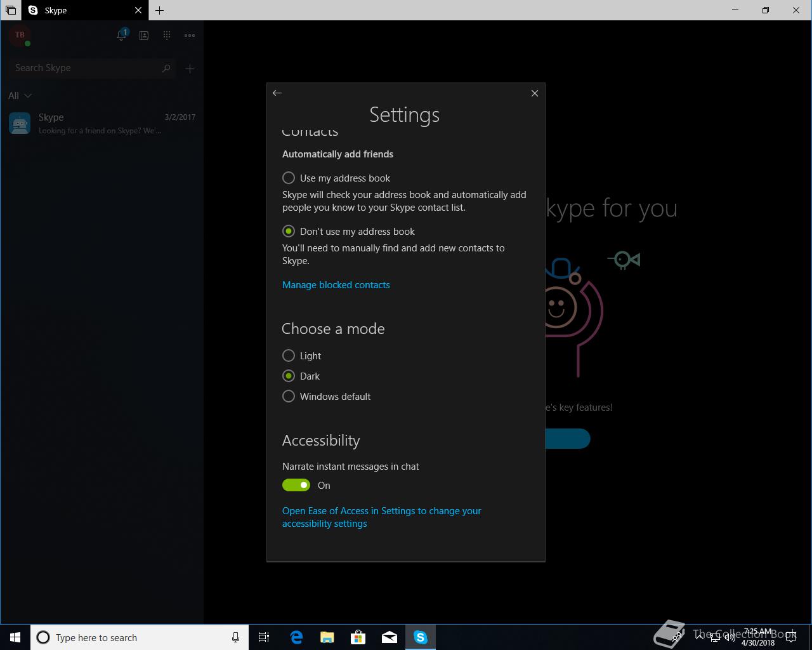
Task: Click the search magnifier icon
Action: pyautogui.click(x=166, y=68)
